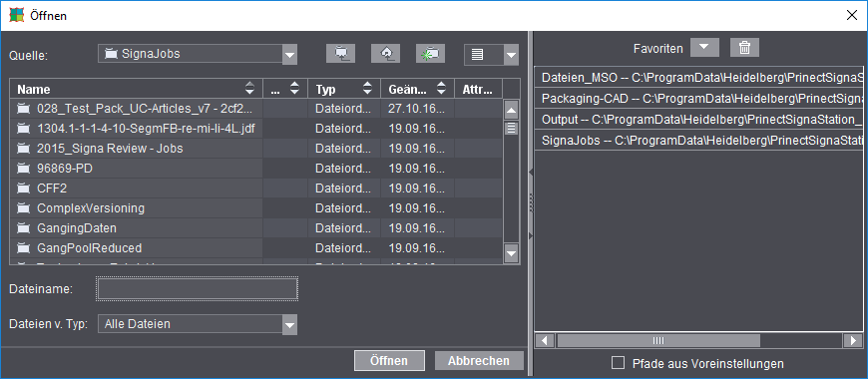
Task: Select Dateien_MSO favorite path
Action: pyautogui.click(x=698, y=78)
